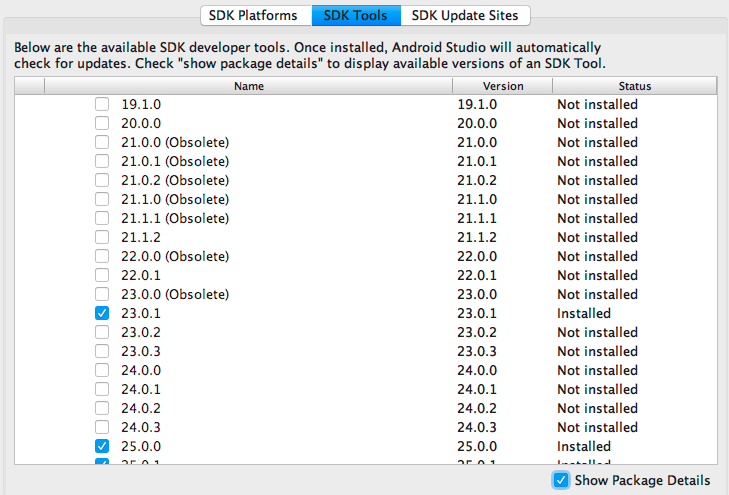Click the 21.0.0 (Obsolete) name text
Screen dimensions: 729x495
pos(175,142)
